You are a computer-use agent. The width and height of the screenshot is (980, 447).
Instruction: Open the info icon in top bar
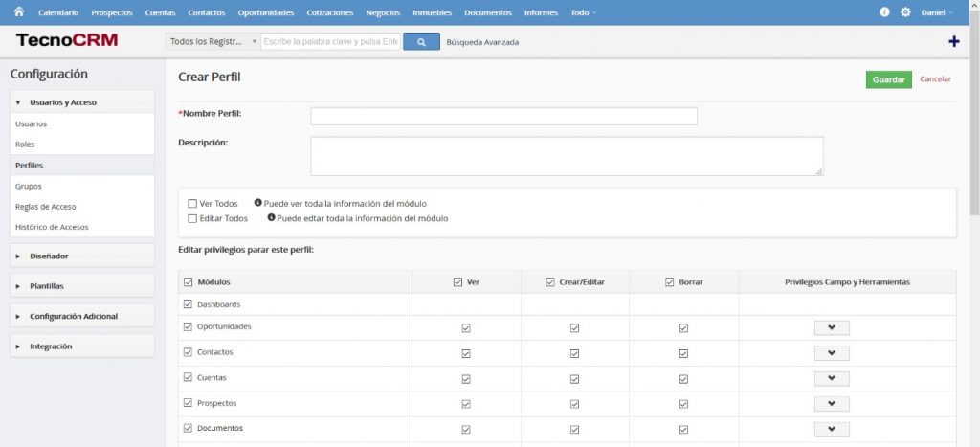(884, 12)
